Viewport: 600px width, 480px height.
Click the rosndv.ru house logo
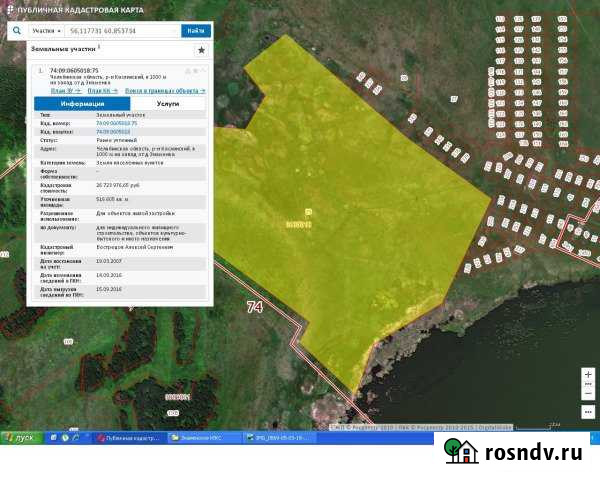click(x=461, y=452)
